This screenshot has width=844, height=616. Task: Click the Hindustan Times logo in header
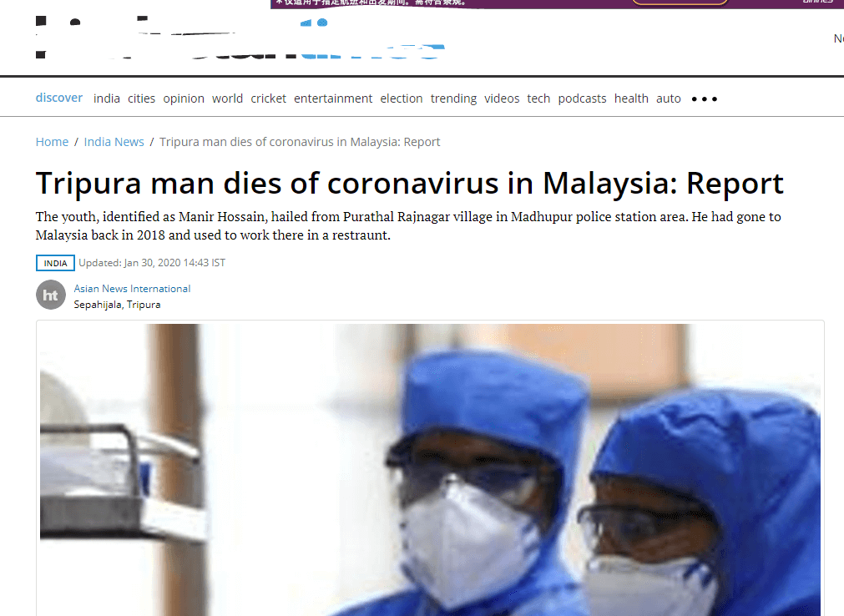coord(240,38)
